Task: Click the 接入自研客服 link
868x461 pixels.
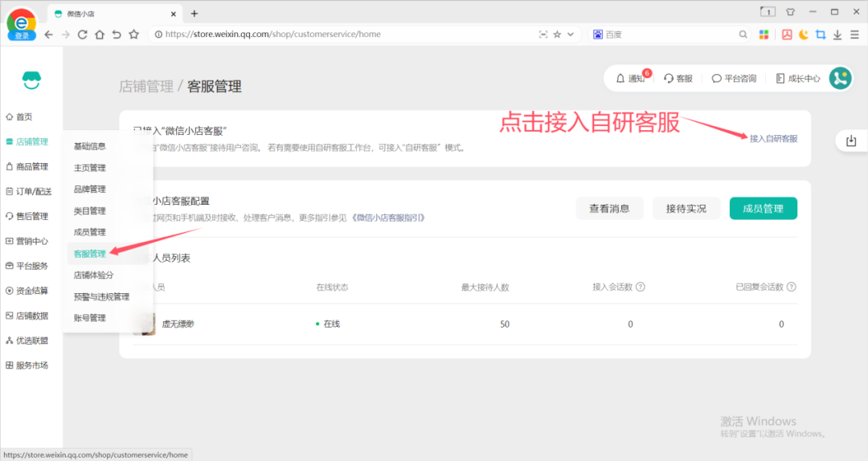Action: click(x=773, y=139)
